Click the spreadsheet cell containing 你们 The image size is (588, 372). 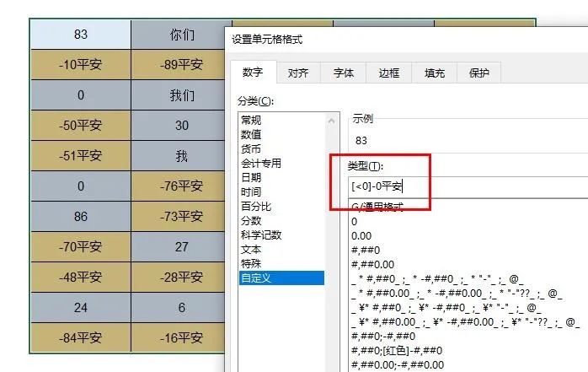[181, 35]
